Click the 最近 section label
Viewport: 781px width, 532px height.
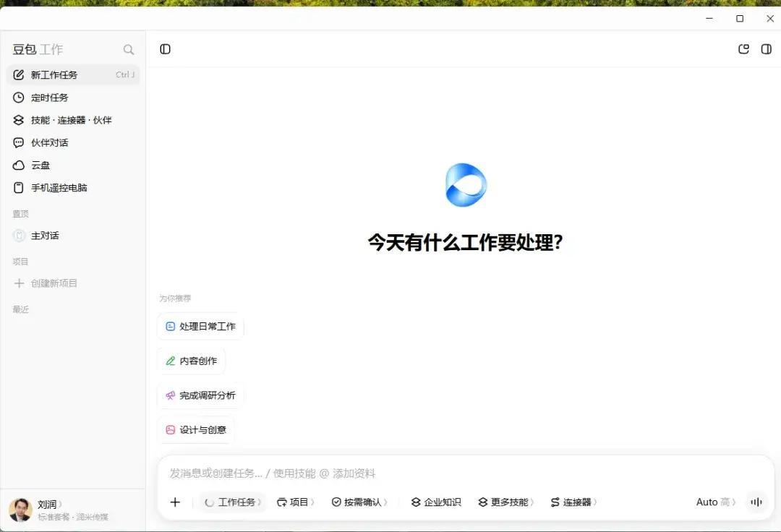coord(20,309)
